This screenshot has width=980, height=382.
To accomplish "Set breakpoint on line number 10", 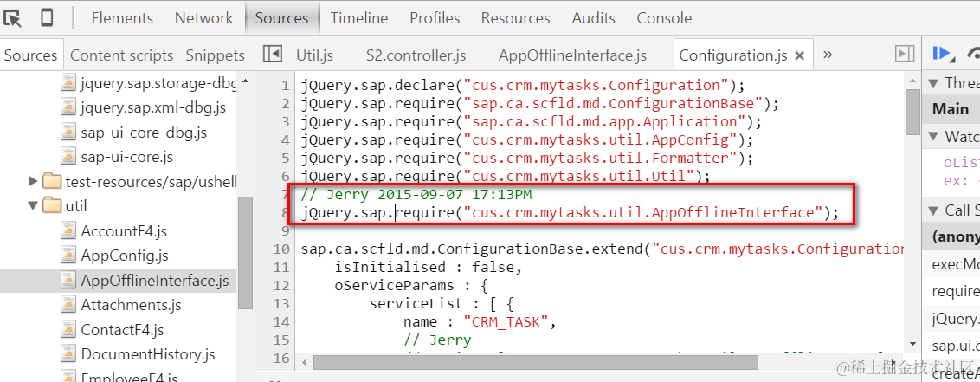I will pos(282,249).
